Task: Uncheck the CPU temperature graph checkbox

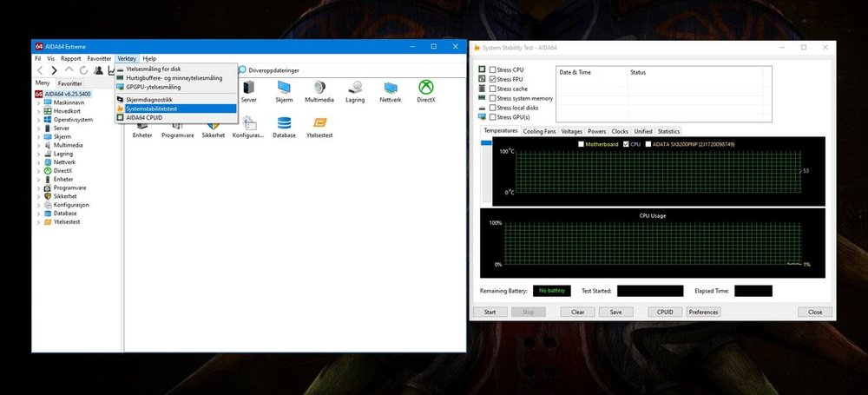Action: (x=626, y=144)
